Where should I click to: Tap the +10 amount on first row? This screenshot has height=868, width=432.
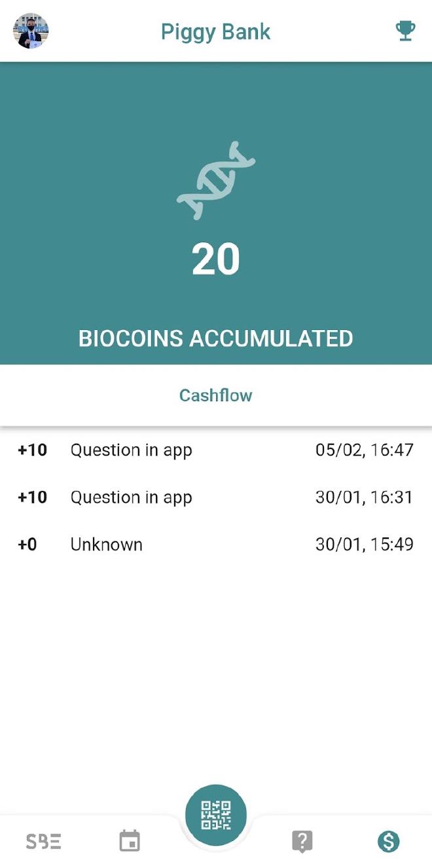[32, 450]
